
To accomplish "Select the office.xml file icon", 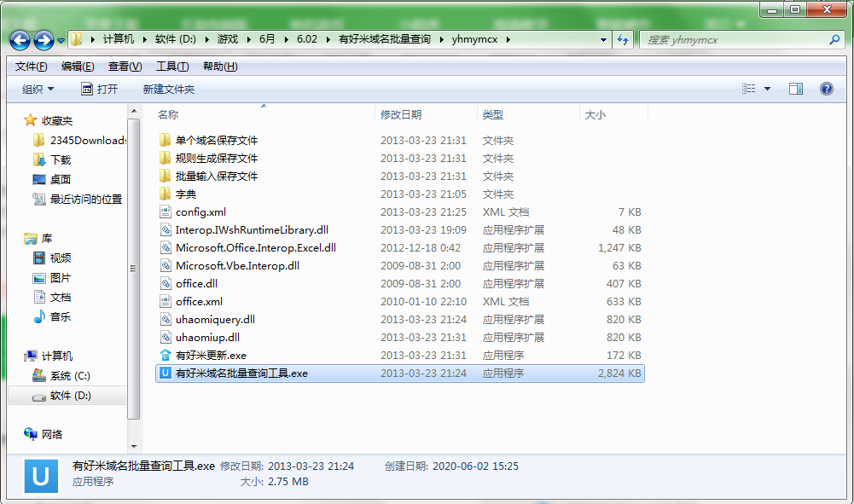I will point(165,302).
